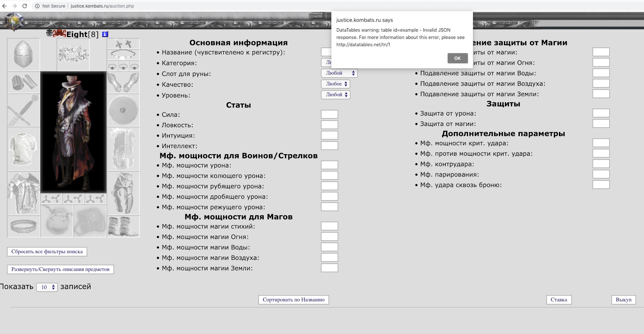Open the partially hidden Категория dropdown
This screenshot has height=334, width=644.
pos(326,62)
